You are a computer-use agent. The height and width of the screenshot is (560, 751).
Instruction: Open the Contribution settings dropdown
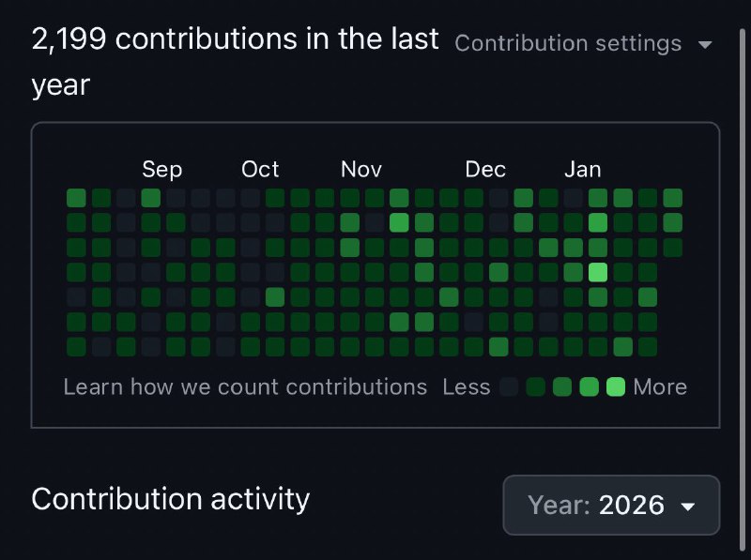tap(568, 43)
